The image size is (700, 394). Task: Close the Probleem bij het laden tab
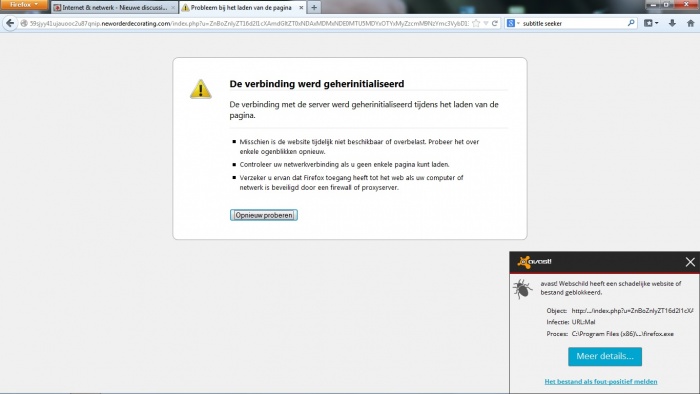(301, 8)
